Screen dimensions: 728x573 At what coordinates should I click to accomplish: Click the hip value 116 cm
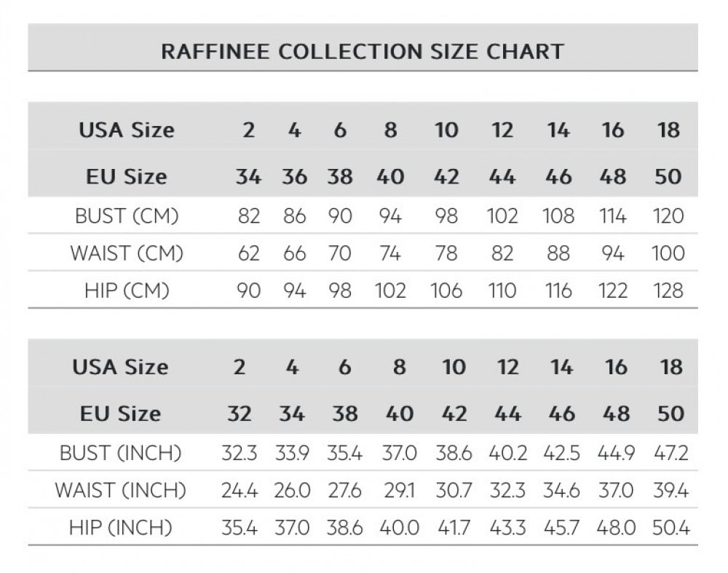point(558,290)
